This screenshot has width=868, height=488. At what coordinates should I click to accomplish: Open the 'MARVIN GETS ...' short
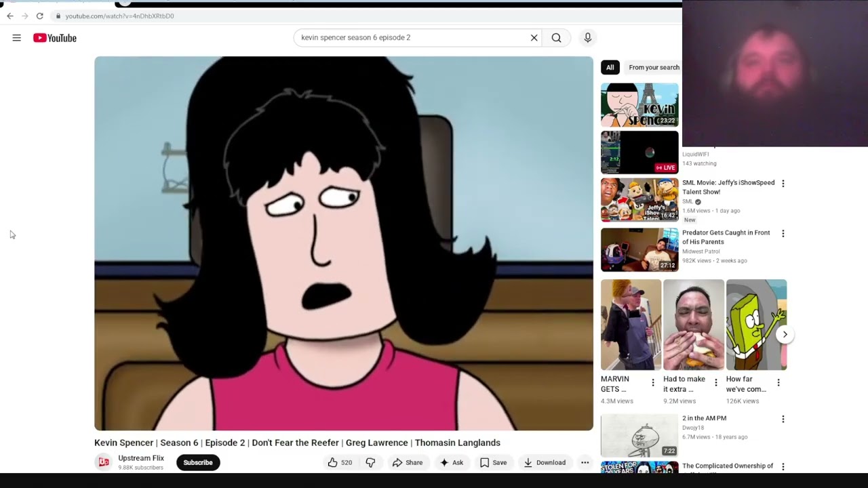coord(631,325)
